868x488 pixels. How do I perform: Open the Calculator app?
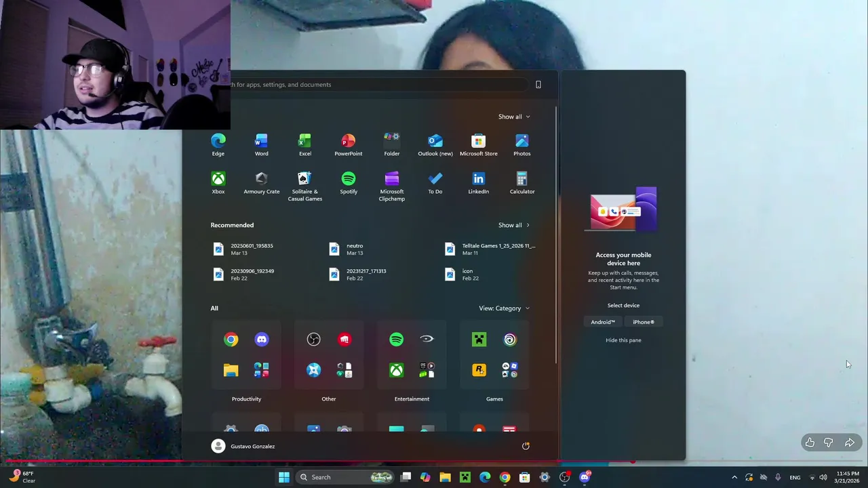point(522,182)
